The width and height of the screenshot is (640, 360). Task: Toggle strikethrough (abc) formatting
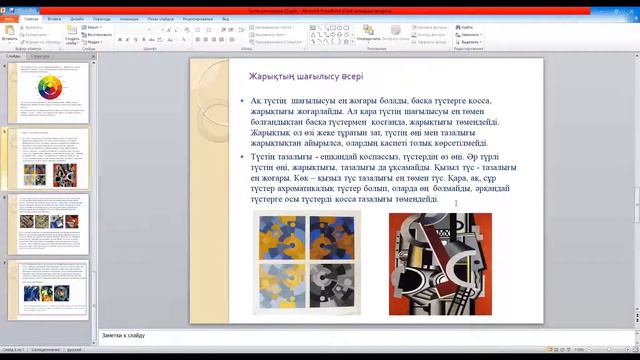(151, 40)
